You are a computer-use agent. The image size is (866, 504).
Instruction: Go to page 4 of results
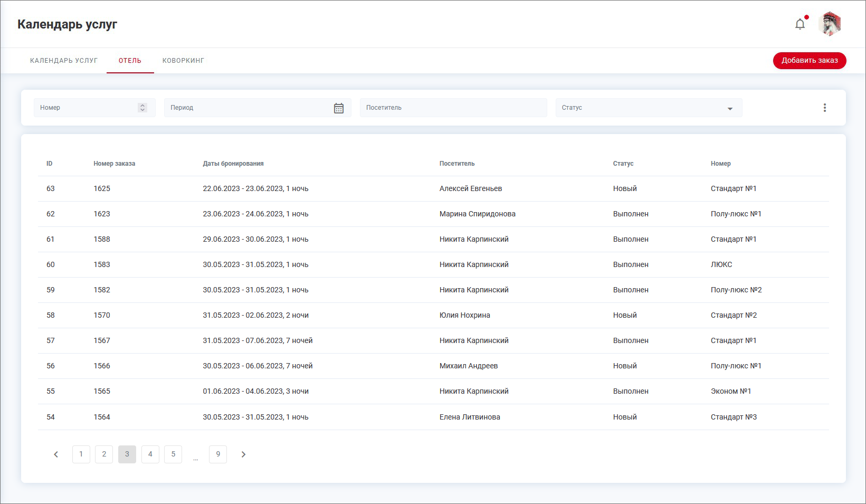click(150, 454)
